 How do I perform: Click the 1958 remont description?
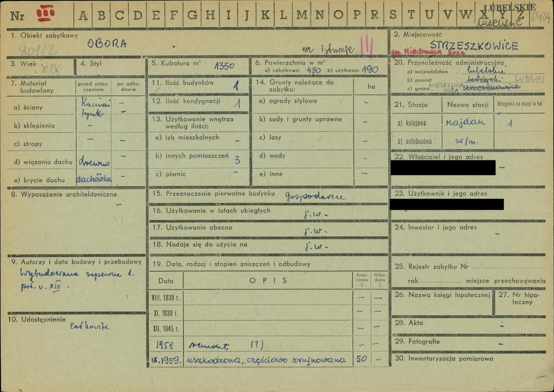226,345
